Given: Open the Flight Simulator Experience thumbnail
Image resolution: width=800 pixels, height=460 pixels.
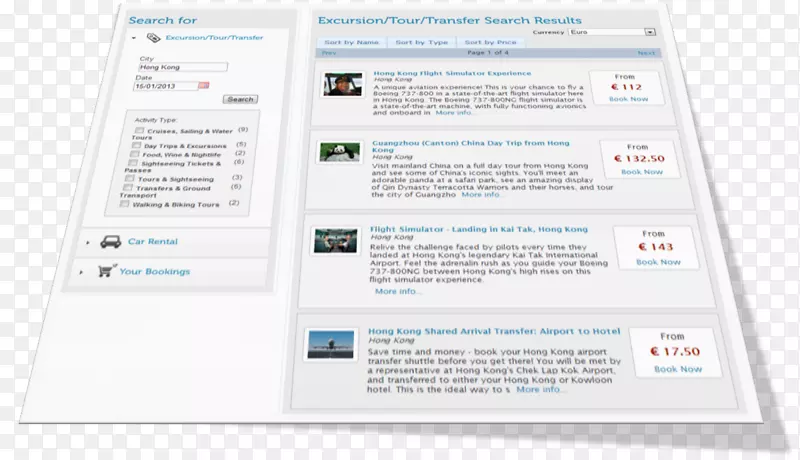Looking at the screenshot, I should 342,86.
